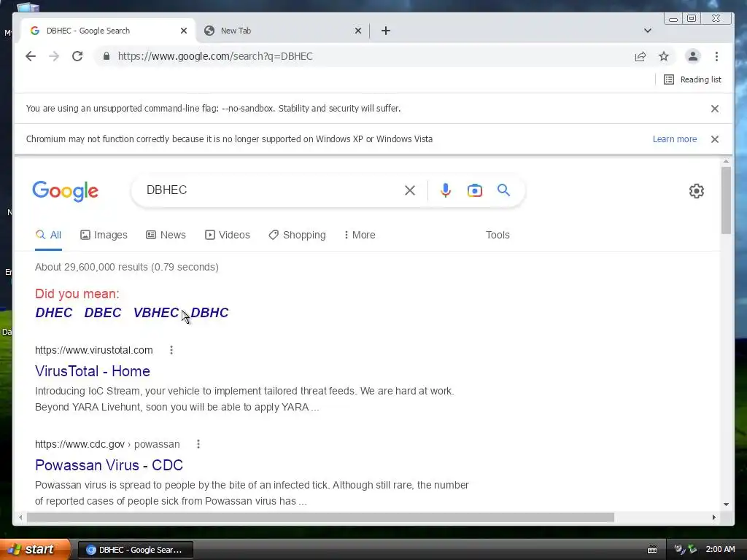Open search Tools
The height and width of the screenshot is (560, 747).
click(498, 235)
